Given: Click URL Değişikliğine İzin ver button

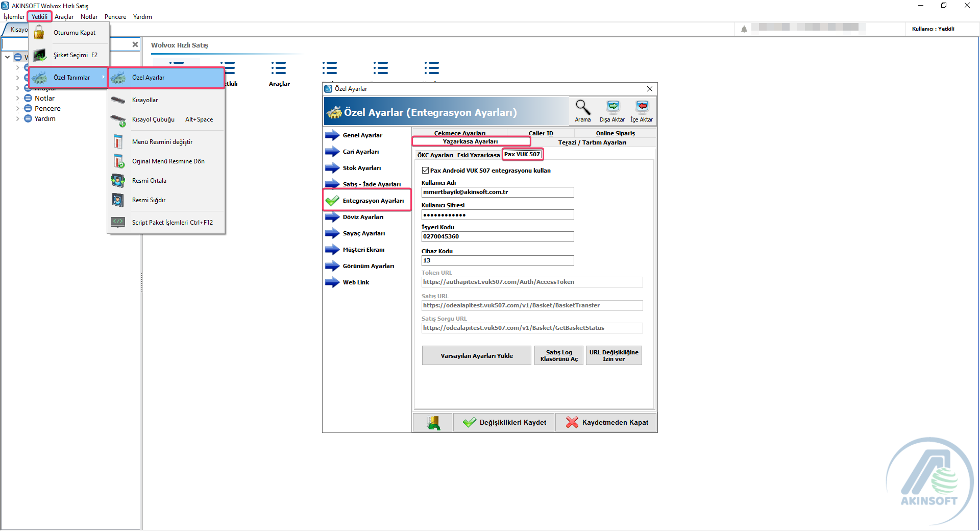Looking at the screenshot, I should (x=614, y=356).
